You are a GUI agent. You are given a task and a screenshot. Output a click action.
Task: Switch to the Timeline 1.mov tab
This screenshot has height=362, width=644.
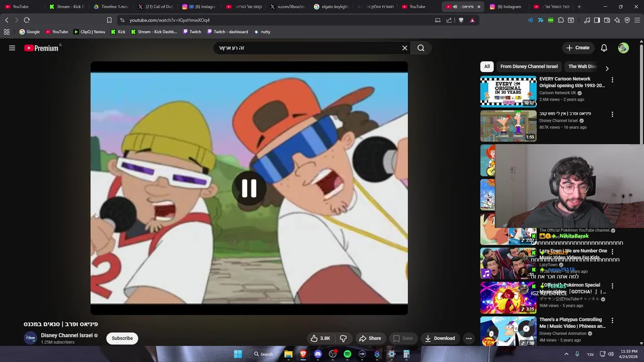click(x=112, y=7)
